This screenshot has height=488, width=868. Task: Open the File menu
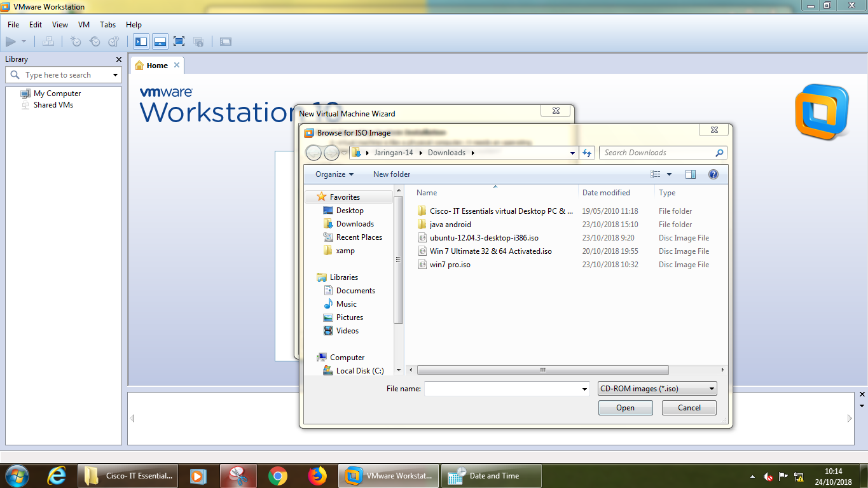point(13,25)
